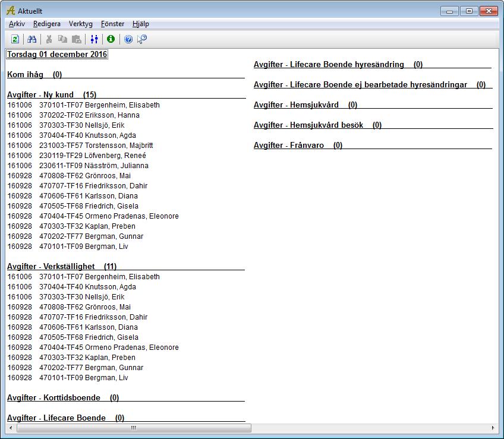
Task: Open the Avgifter - Ny kund (15) heading
Action: point(52,95)
